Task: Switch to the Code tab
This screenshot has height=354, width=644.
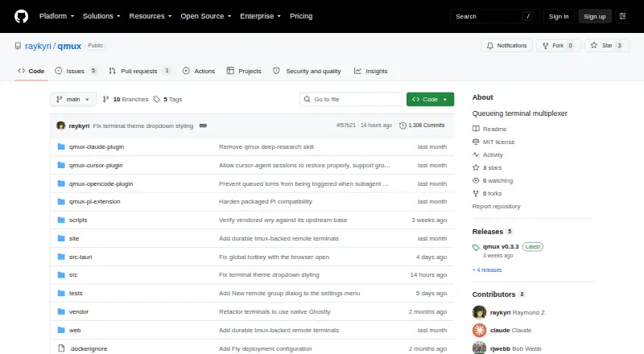Action: pyautogui.click(x=31, y=71)
